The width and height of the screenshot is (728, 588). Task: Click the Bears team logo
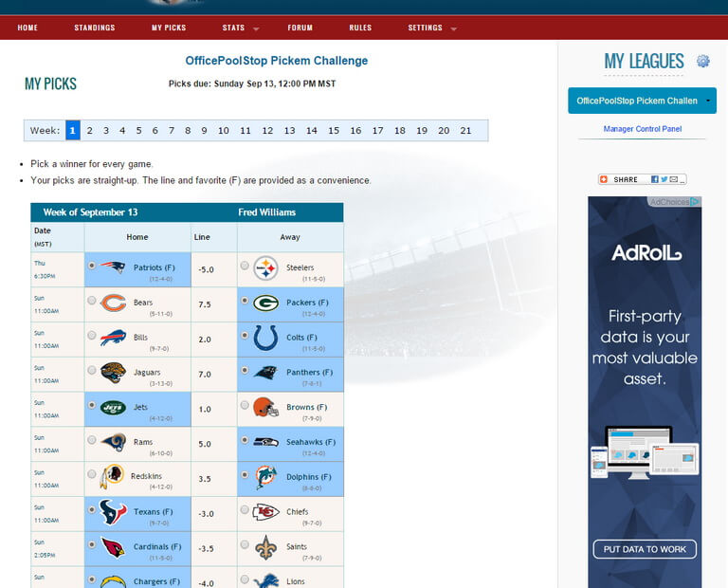point(114,303)
